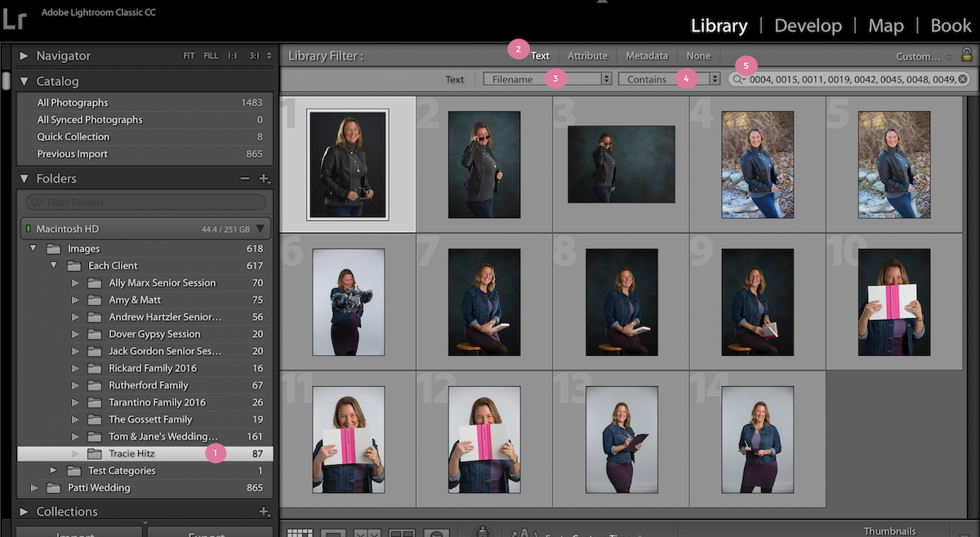Collapse the Folders panel
This screenshot has height=537, width=980.
pyautogui.click(x=24, y=179)
